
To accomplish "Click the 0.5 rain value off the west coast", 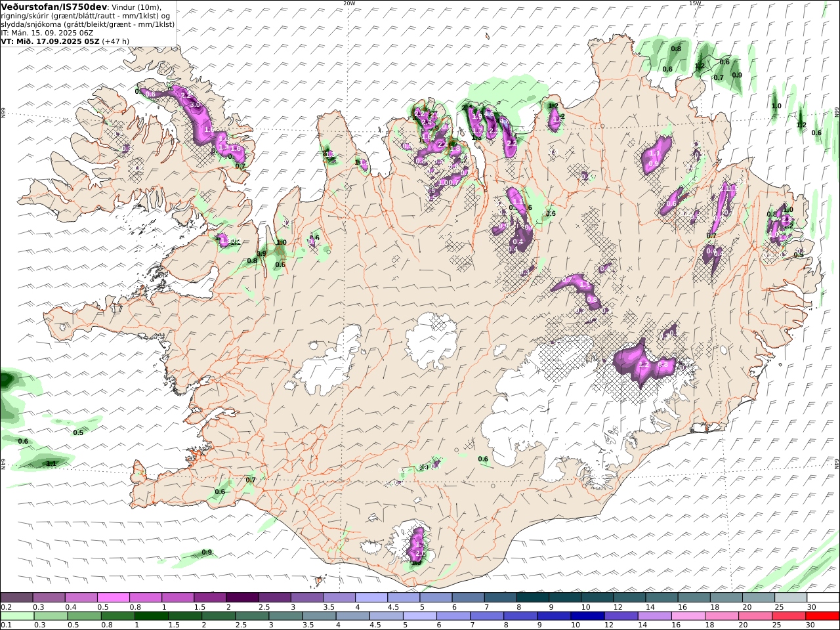I will click(x=78, y=432).
